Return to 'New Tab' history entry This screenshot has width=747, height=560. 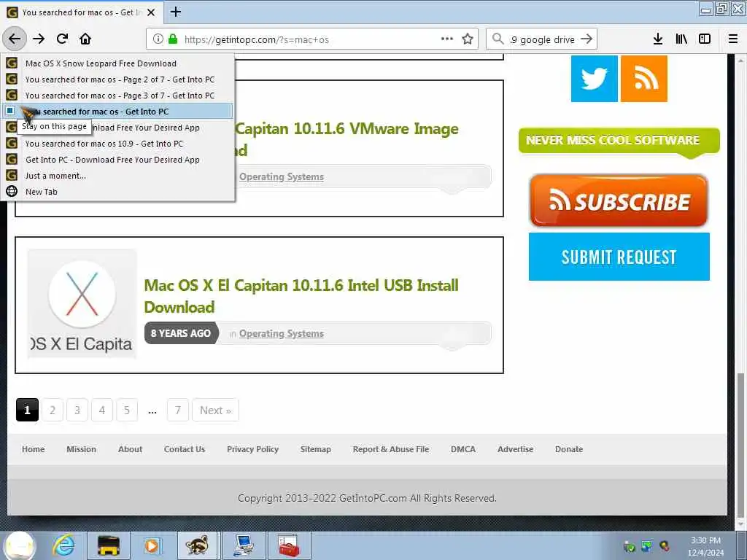pyautogui.click(x=117, y=192)
